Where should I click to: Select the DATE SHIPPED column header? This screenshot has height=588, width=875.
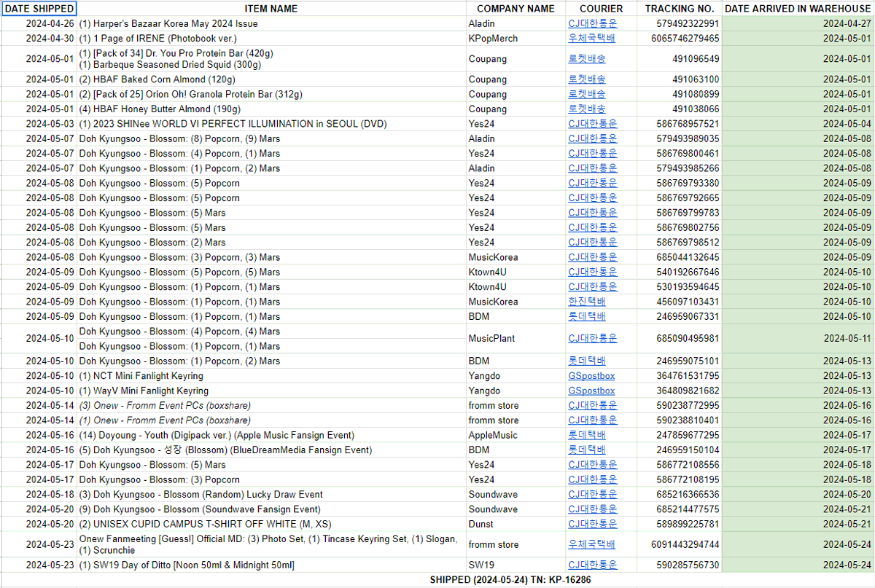pyautogui.click(x=39, y=9)
